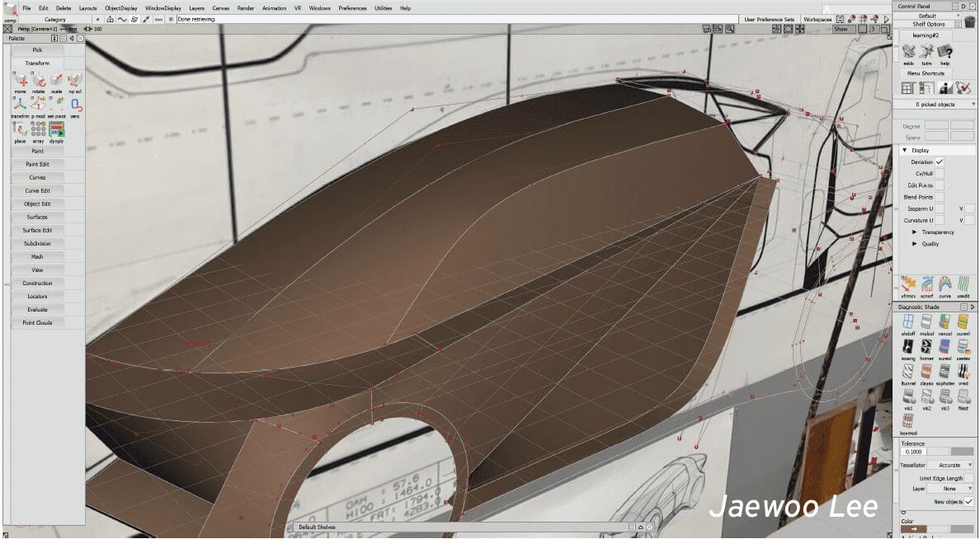Select the set pivot tool

pyautogui.click(x=57, y=104)
